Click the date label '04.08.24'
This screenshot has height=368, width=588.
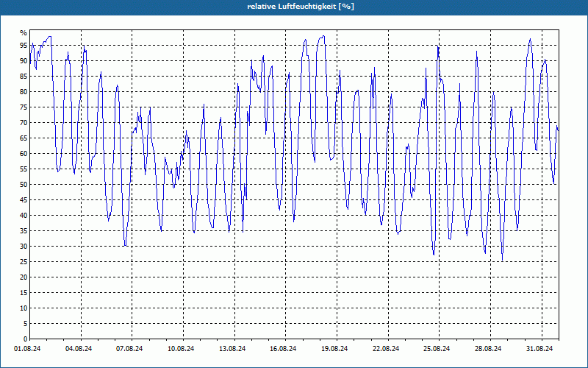79,349
